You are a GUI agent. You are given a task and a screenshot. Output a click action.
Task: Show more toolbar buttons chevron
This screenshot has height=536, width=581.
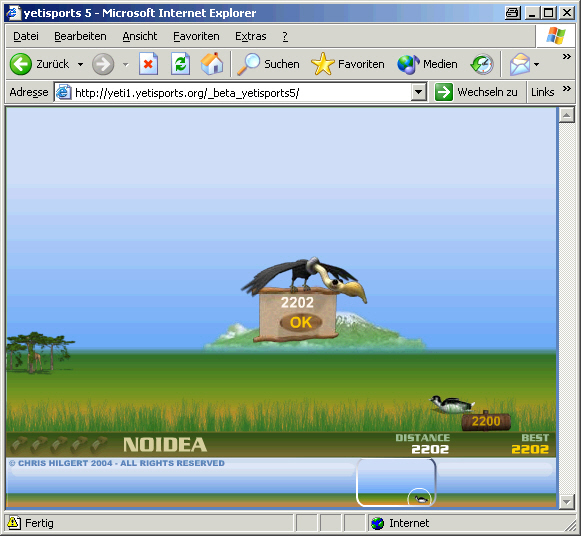click(x=566, y=57)
